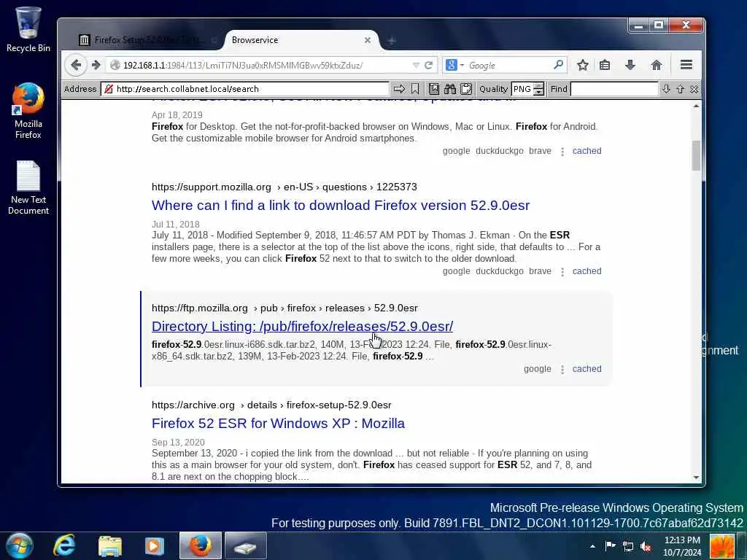Show hidden tray icons arrow
This screenshot has width=747, height=560.
point(592,546)
